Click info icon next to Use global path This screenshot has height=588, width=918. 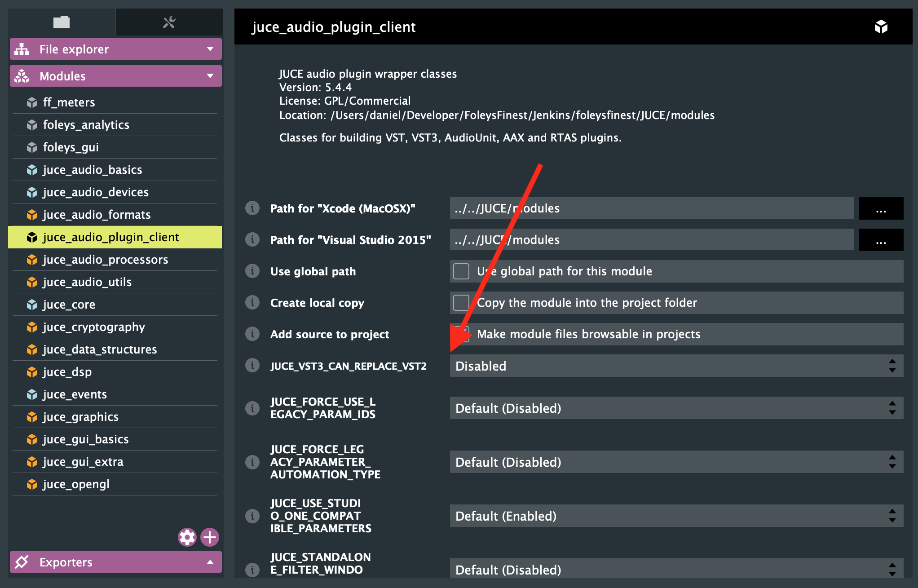pos(252,271)
